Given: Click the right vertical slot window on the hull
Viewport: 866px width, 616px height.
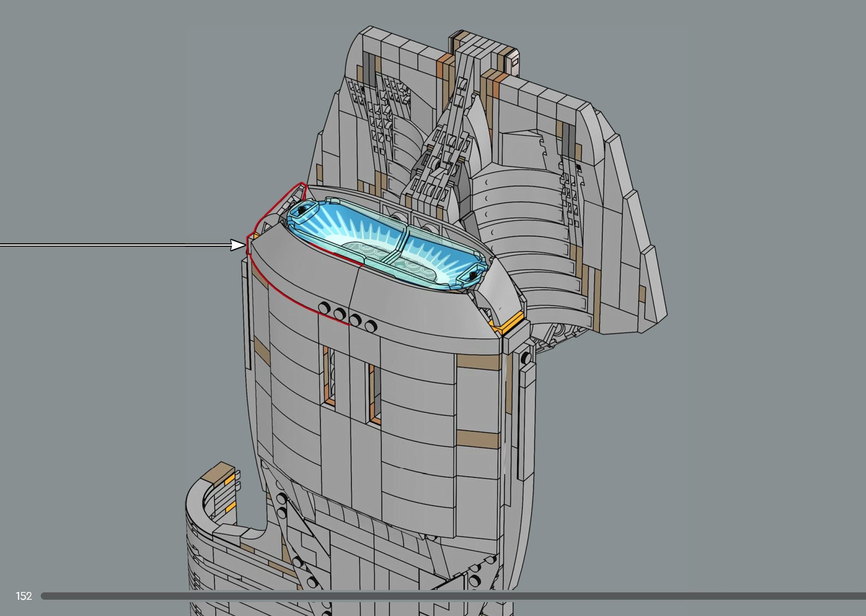Looking at the screenshot, I should tap(375, 393).
